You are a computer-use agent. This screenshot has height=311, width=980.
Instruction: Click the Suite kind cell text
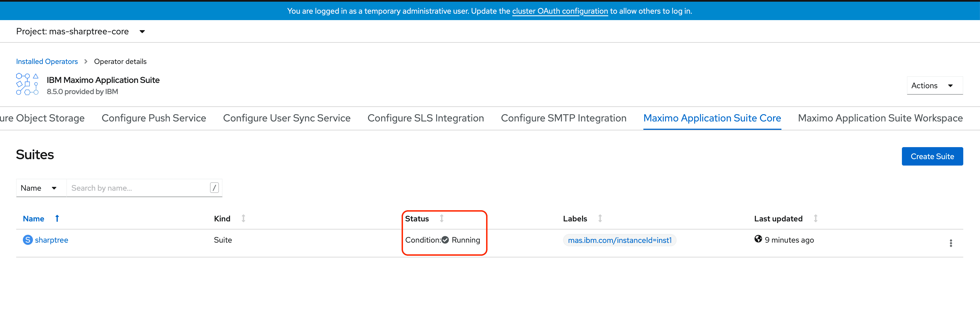click(x=223, y=240)
